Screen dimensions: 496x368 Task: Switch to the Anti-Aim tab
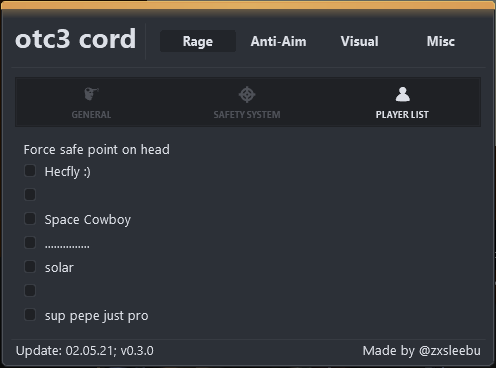pos(279,41)
